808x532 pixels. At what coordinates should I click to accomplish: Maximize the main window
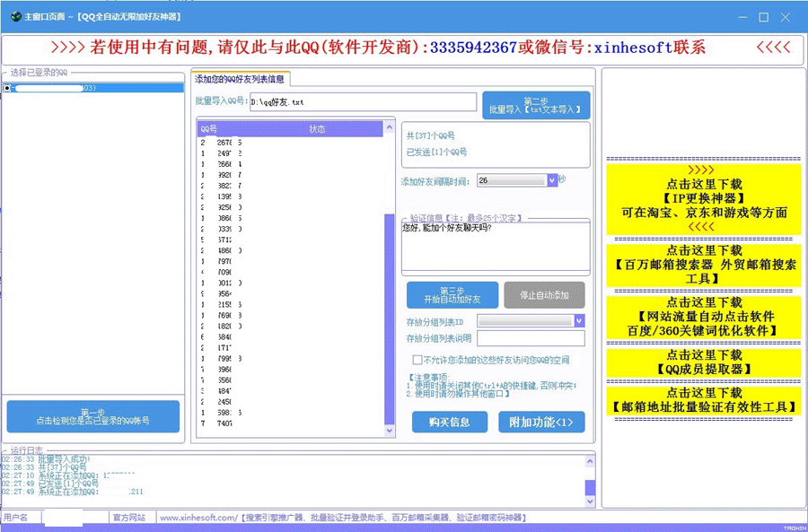click(764, 17)
